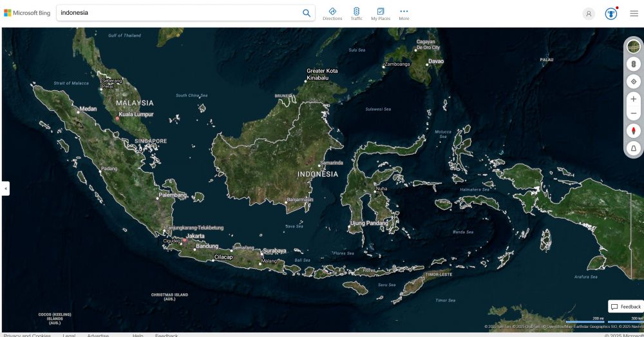The width and height of the screenshot is (644, 337).
Task: Open the Advertise footer link
Action: [x=98, y=335]
